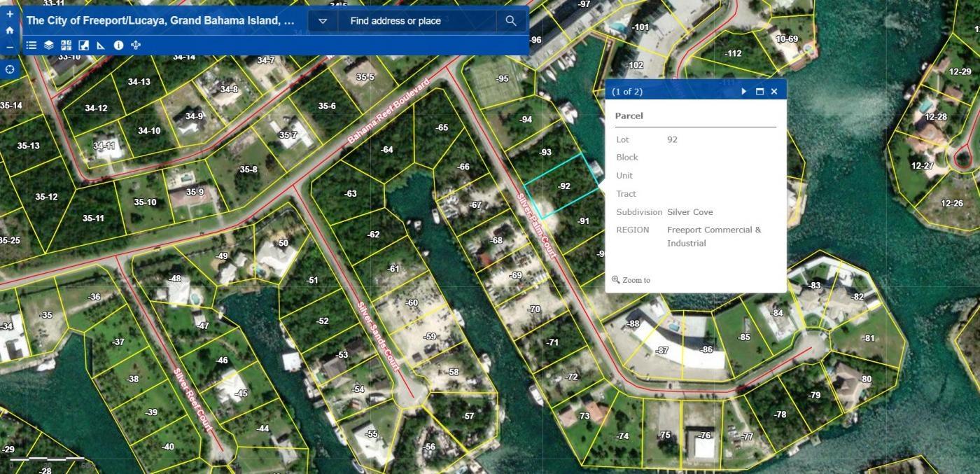Click the zoom in plus button
The width and height of the screenshot is (980, 474).
pos(10,13)
